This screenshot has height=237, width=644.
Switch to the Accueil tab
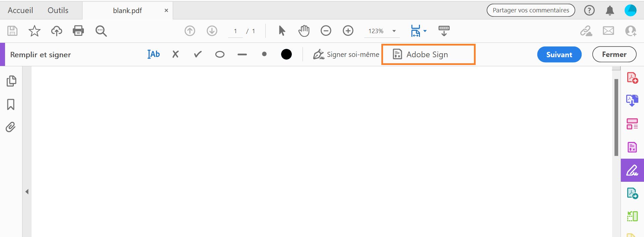tap(20, 10)
